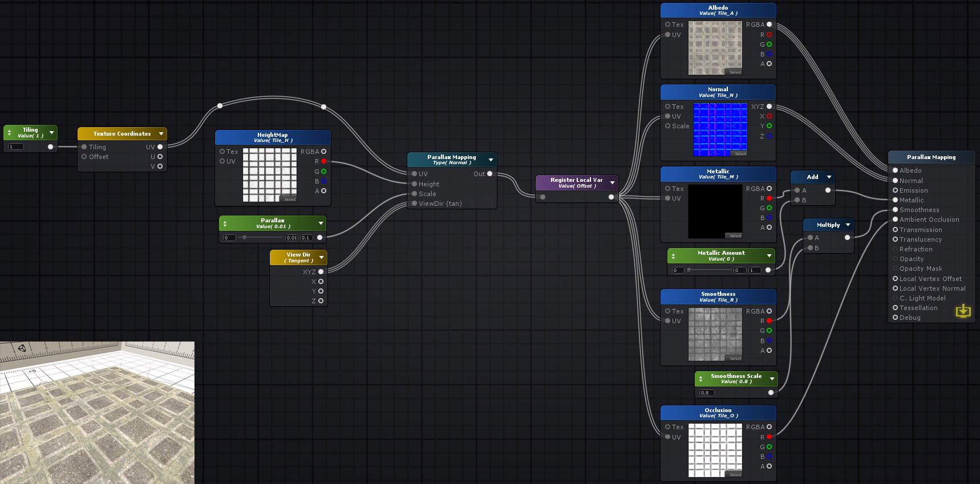This screenshot has height=484, width=980.
Task: Click the tiled floor material preview
Action: pos(97,413)
